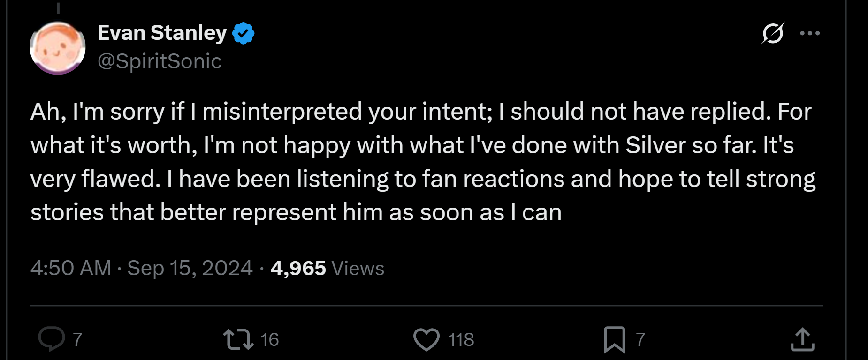Click the repost arrows icon

coord(238,339)
